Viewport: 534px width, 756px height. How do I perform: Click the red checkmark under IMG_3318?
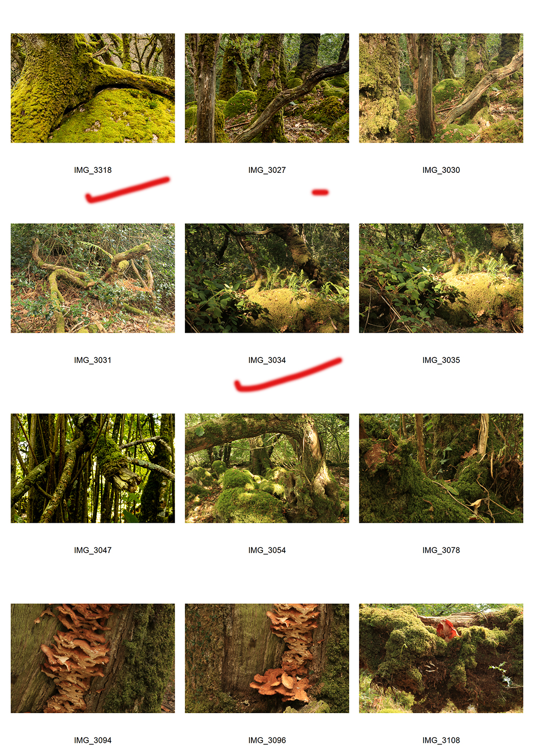127,190
